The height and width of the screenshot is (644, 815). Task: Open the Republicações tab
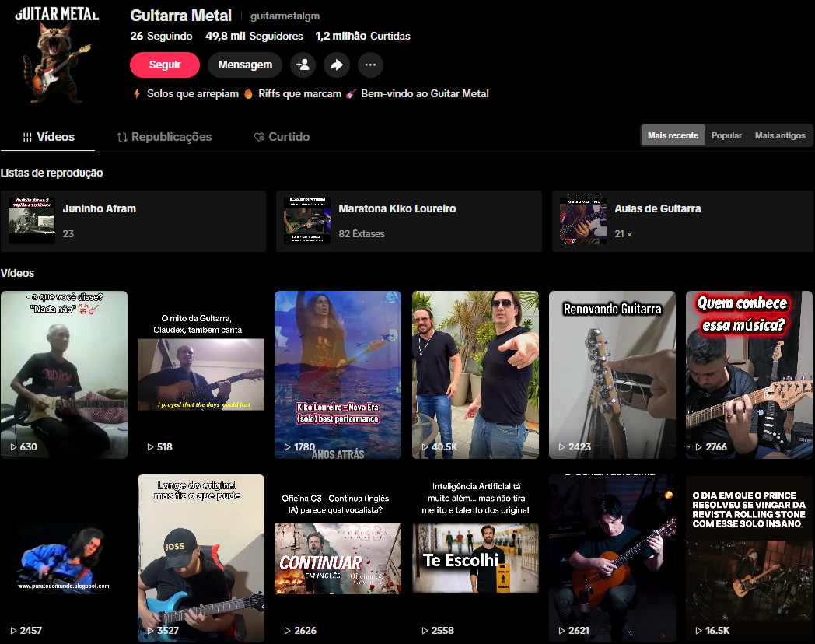coord(171,137)
